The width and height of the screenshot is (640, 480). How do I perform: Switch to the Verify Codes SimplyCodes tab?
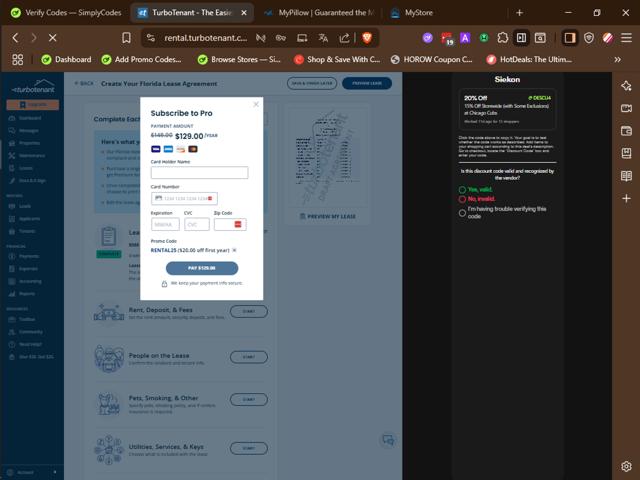pyautogui.click(x=66, y=13)
